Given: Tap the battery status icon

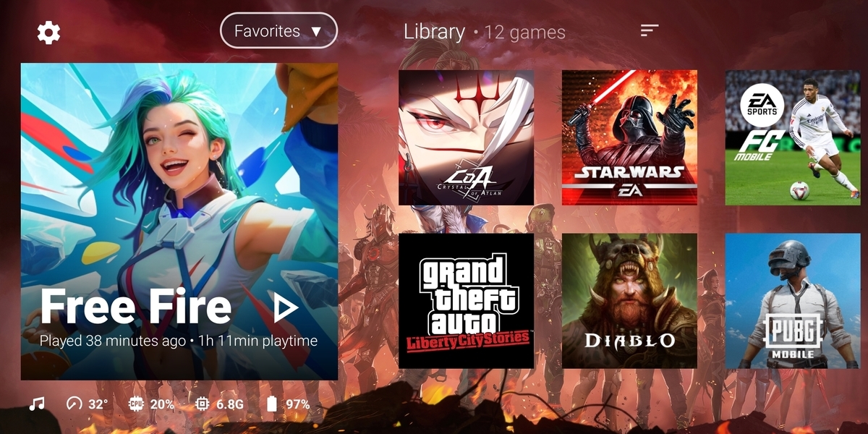Looking at the screenshot, I should click(272, 404).
